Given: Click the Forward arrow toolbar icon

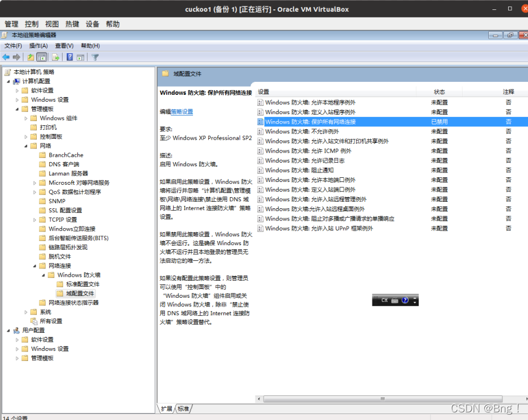Looking at the screenshot, I should (16, 57).
